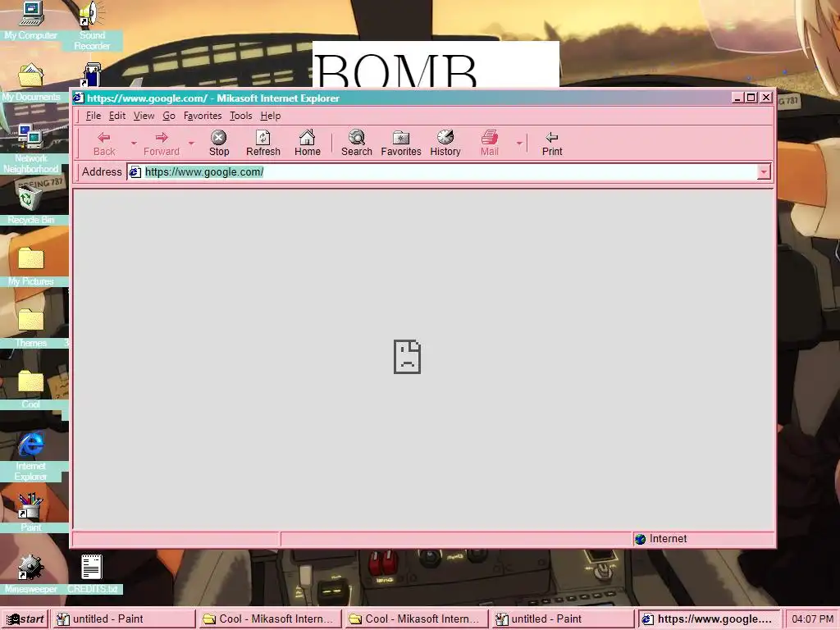Select the Themes folder icon
840x630 pixels.
(x=30, y=330)
